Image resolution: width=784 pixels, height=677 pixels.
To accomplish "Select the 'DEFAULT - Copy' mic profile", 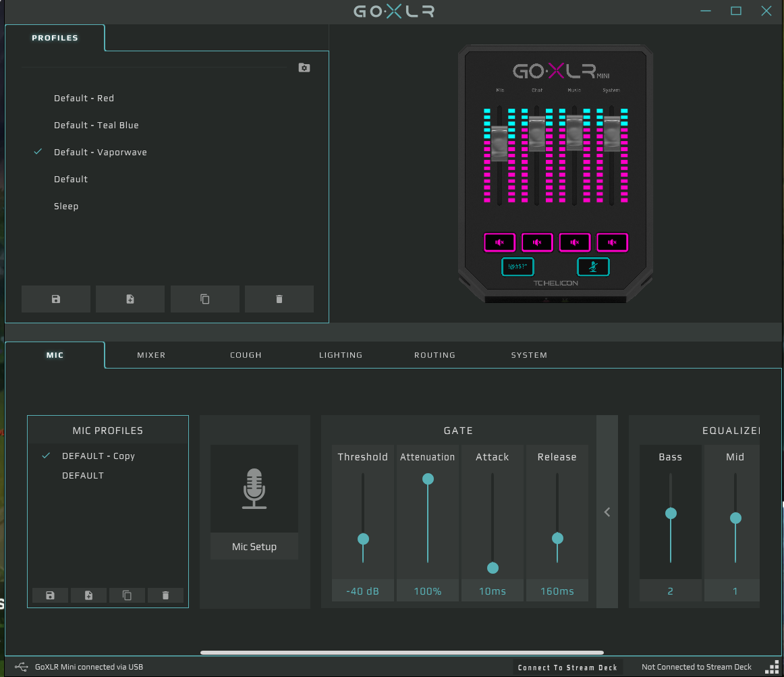I will point(99,456).
